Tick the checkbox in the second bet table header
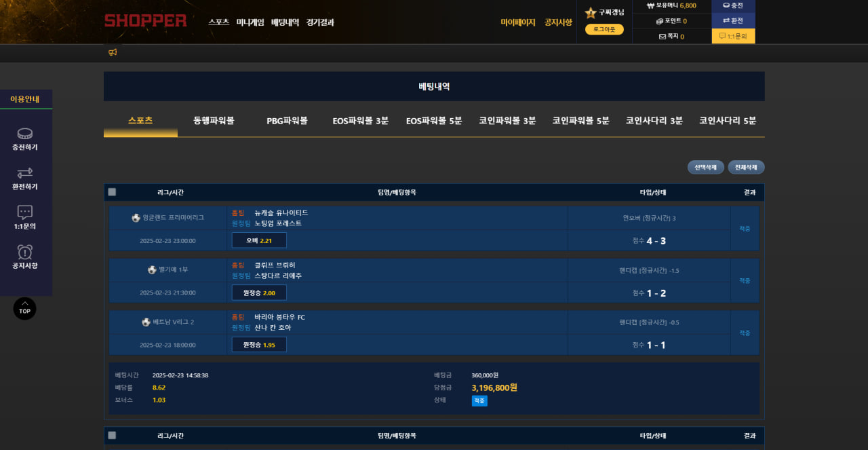This screenshot has height=450, width=868. (x=112, y=436)
